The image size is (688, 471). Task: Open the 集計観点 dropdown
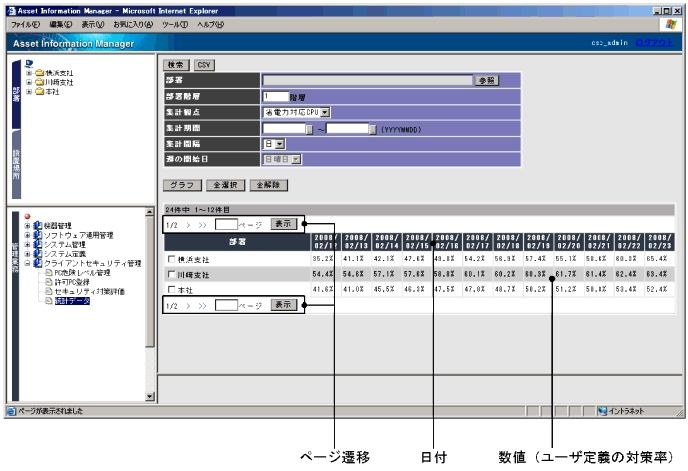pyautogui.click(x=325, y=112)
